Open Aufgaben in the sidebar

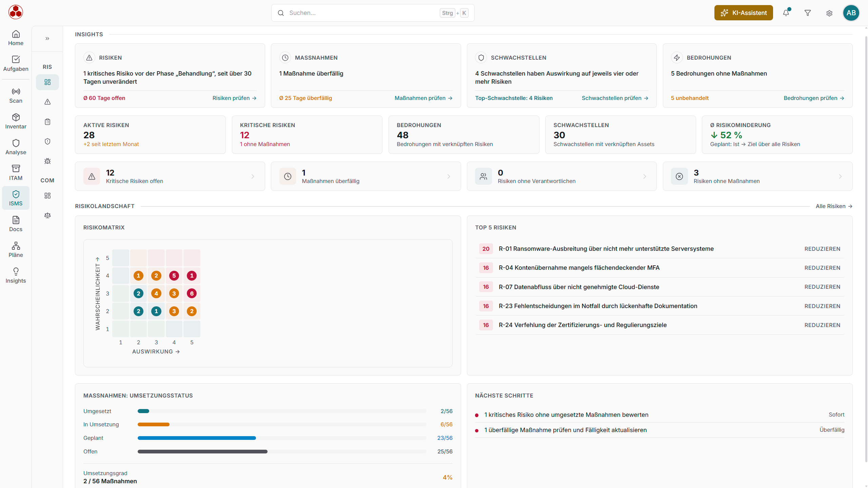tap(16, 64)
